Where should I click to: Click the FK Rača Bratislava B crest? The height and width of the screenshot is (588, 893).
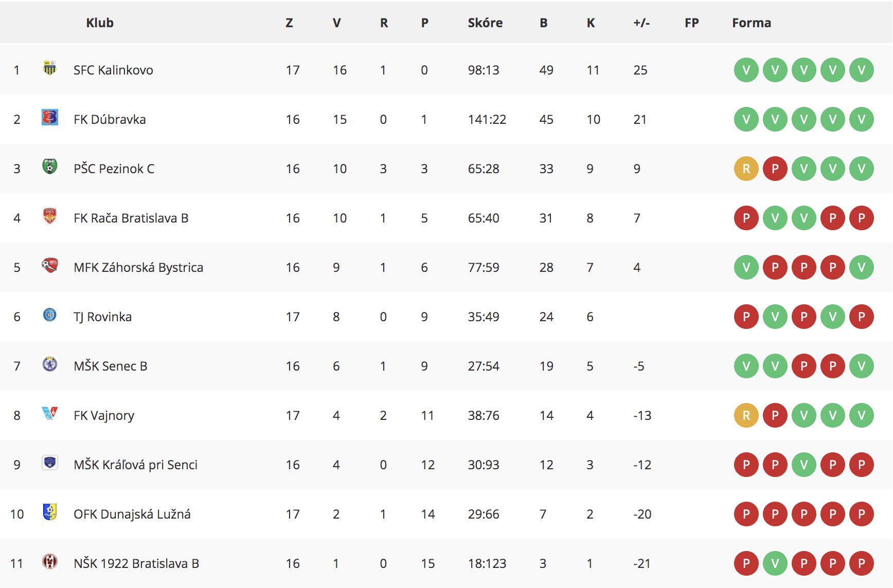[x=50, y=216]
